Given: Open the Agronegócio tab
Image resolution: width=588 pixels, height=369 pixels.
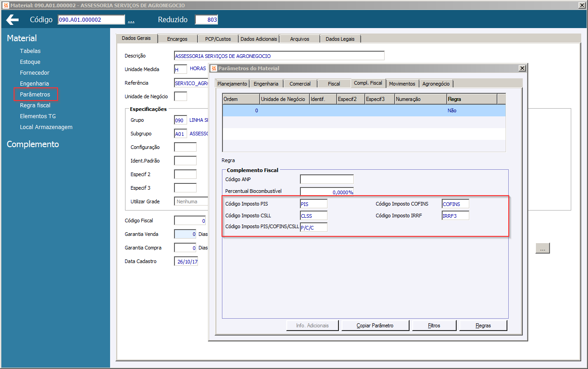Looking at the screenshot, I should (436, 84).
